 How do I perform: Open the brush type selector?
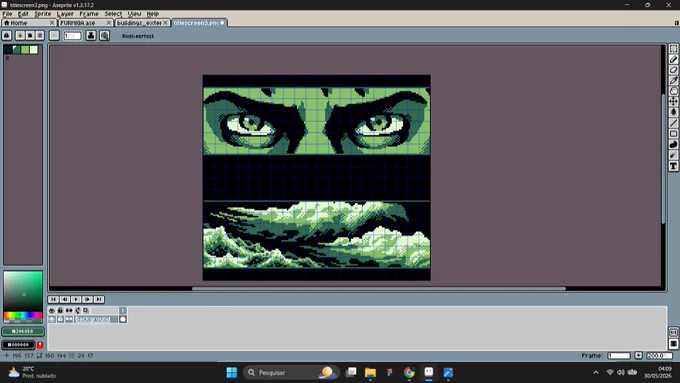[54, 36]
